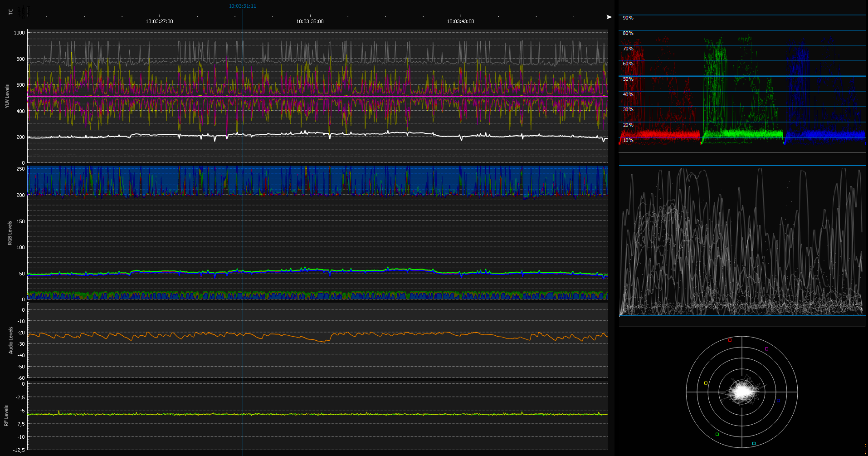868x456 pixels.
Task: Click the center of the vectorscope display
Action: pyautogui.click(x=742, y=392)
